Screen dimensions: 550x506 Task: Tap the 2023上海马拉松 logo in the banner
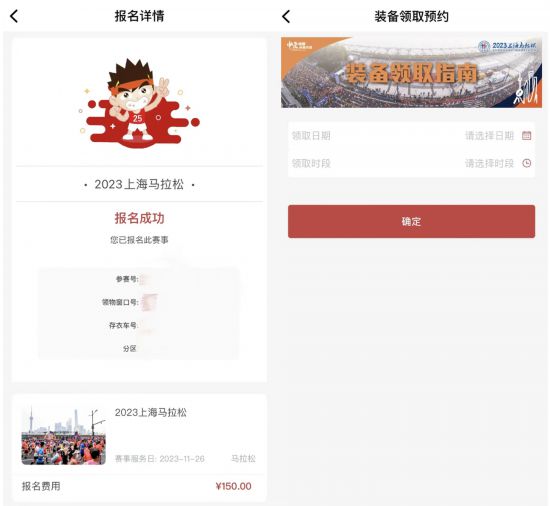point(508,46)
